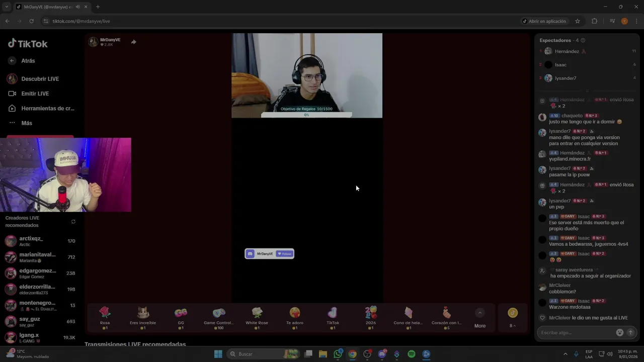Image resolution: width=644 pixels, height=362 pixels.
Task: Send the Rosa gift
Action: 105,318
